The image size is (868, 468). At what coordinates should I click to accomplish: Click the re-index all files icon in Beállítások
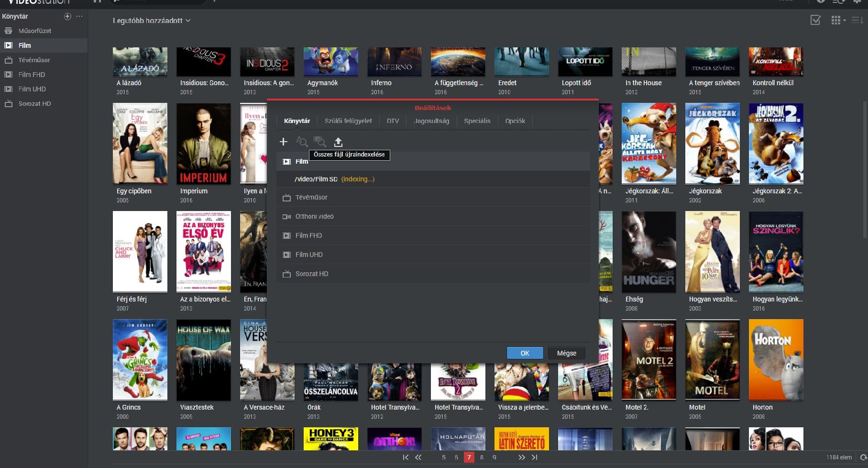point(319,142)
